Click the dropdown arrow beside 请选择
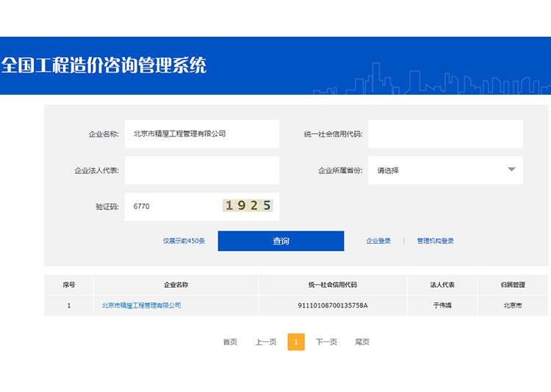The width and height of the screenshot is (551, 392). point(511,170)
